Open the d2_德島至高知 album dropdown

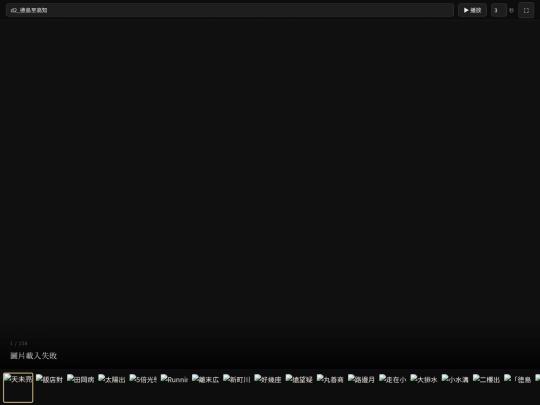pyautogui.click(x=229, y=10)
